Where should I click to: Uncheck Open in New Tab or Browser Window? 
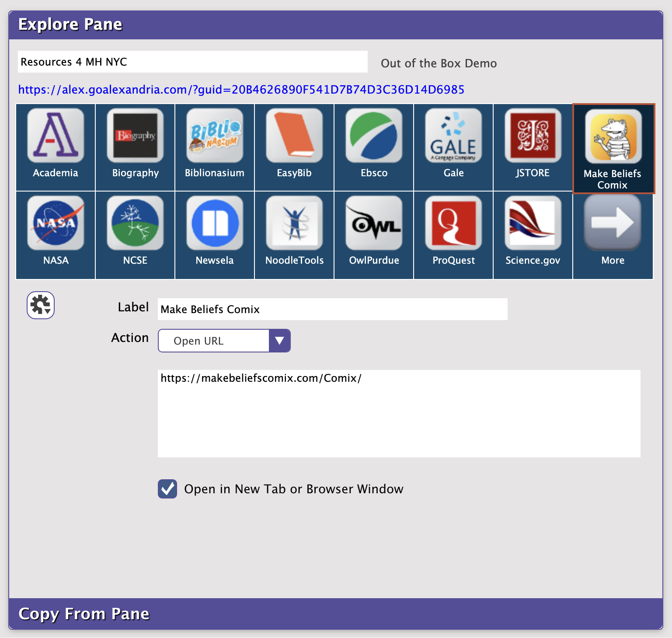click(167, 489)
